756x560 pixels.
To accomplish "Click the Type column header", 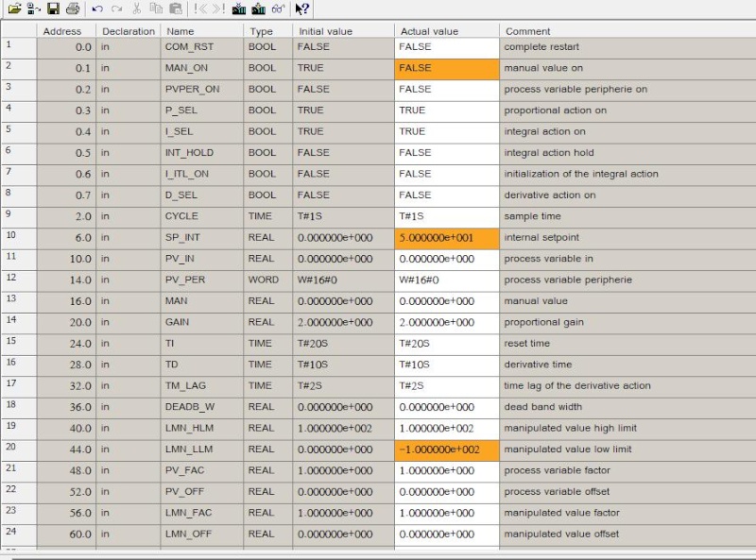I will coord(268,31).
